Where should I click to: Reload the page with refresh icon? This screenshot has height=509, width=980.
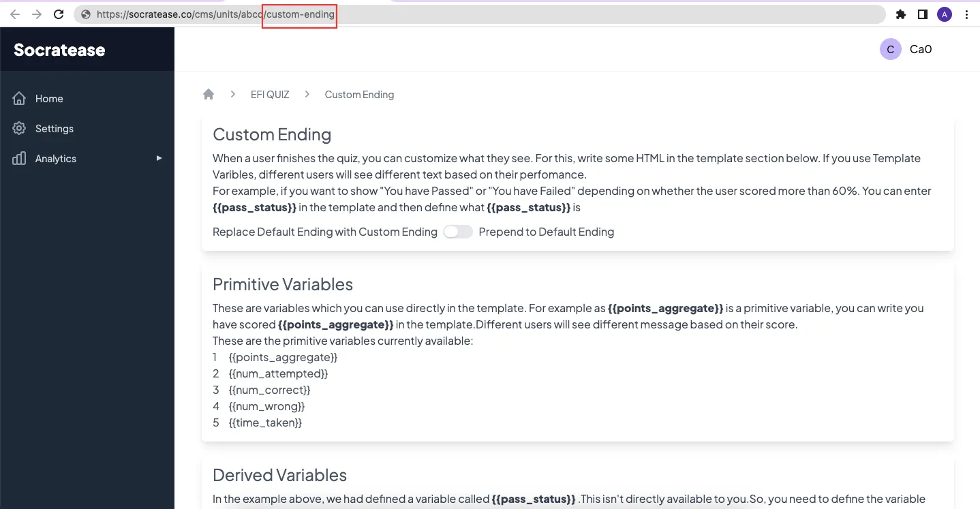pyautogui.click(x=59, y=14)
